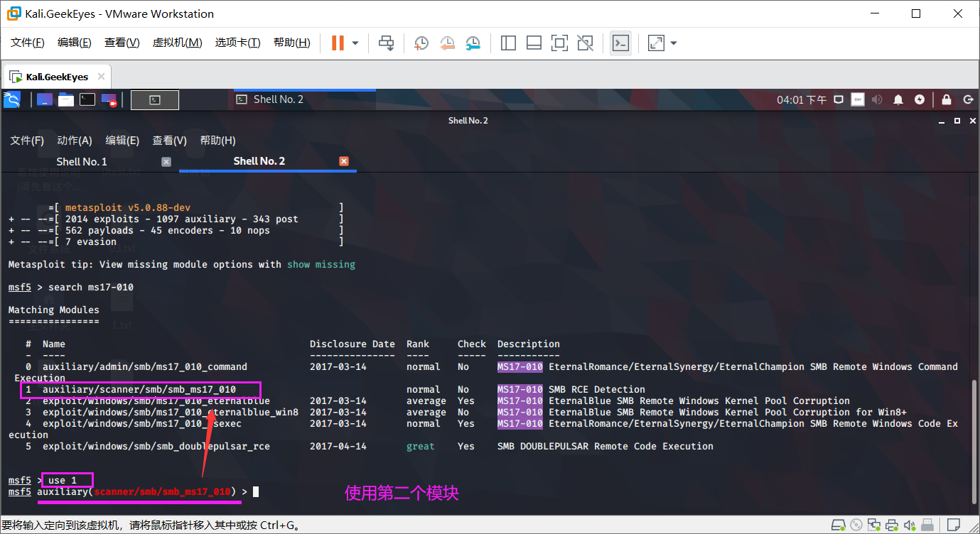Open terminal 帮助(H) menu
Screen dimensions: 980x534
coord(217,141)
